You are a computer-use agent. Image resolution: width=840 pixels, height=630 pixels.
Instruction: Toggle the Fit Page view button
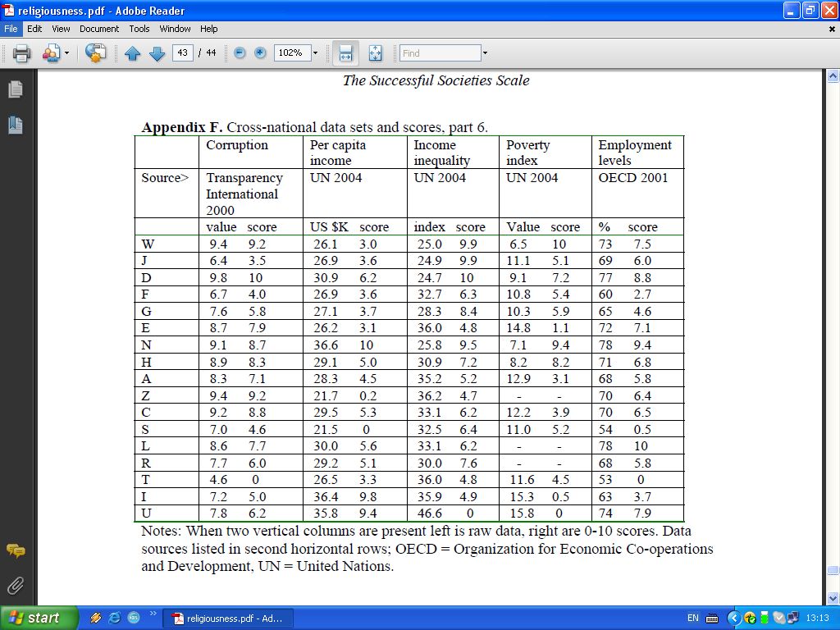(x=375, y=53)
